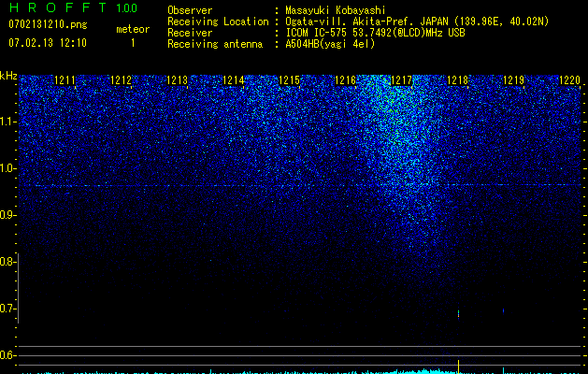Screen dimensions: 588x374
Task: Click time marker 1218
Action: [458, 79]
